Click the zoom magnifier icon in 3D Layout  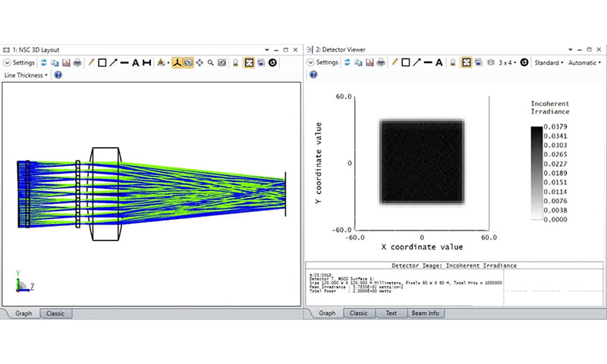pyautogui.click(x=210, y=63)
